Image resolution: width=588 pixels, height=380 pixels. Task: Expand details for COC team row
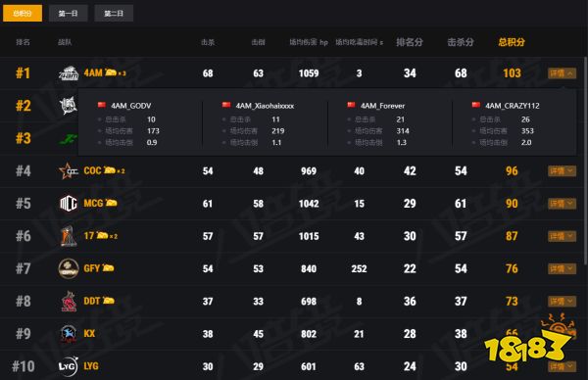(x=562, y=171)
